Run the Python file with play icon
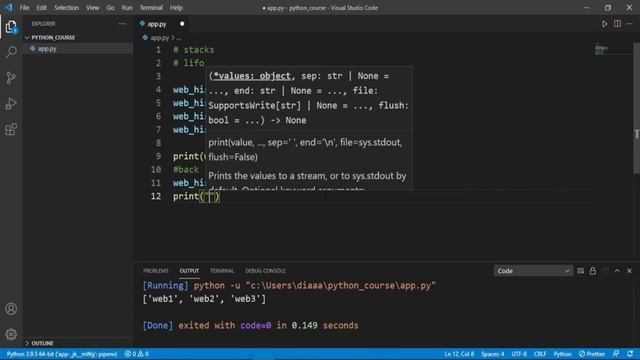The image size is (640, 360). [x=604, y=24]
